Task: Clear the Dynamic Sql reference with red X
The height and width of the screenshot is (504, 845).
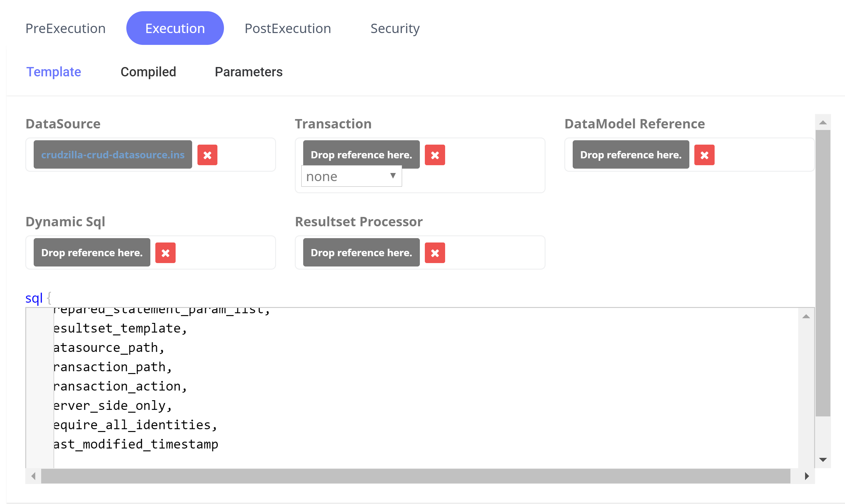Action: pyautogui.click(x=165, y=253)
